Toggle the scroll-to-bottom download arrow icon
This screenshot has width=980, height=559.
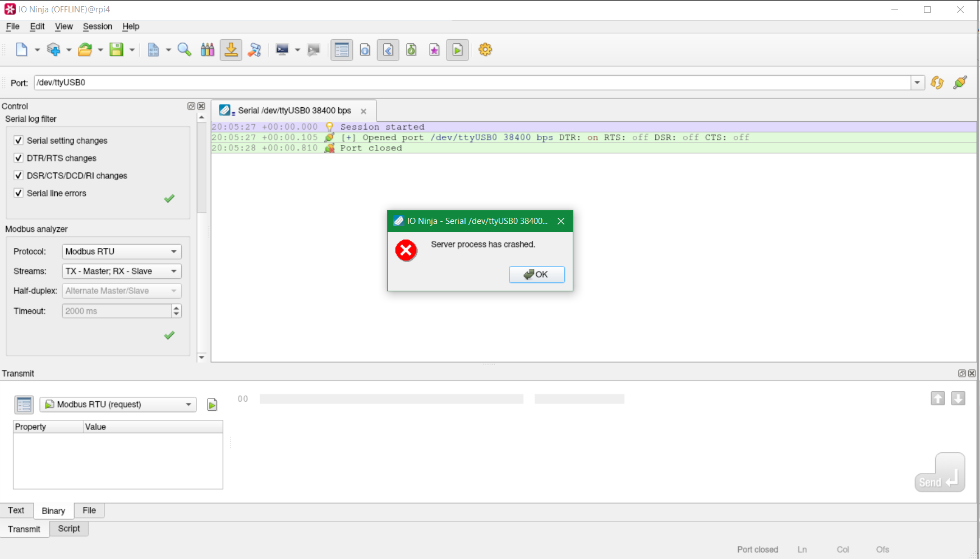point(231,50)
